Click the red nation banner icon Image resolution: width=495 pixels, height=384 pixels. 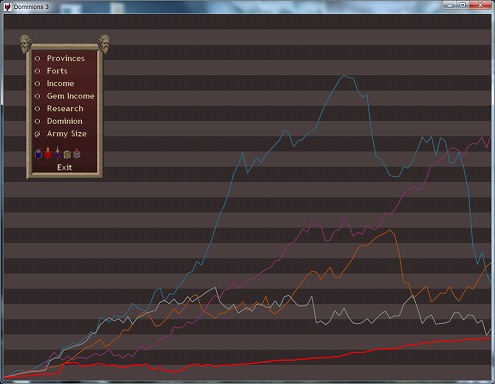[48, 153]
